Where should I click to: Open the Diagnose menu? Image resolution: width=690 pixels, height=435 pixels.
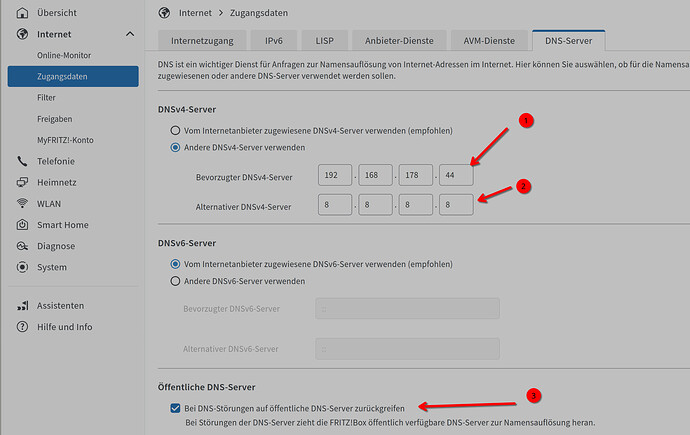click(x=56, y=246)
